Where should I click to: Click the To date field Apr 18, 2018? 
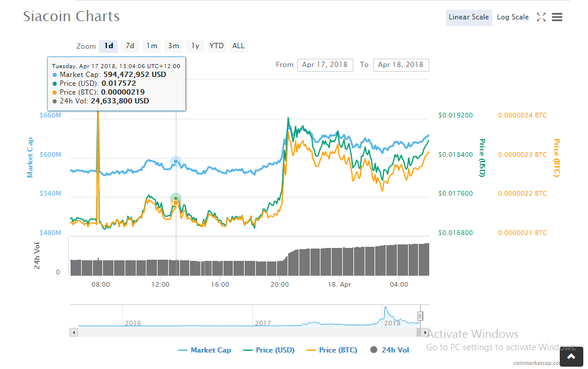(x=401, y=65)
